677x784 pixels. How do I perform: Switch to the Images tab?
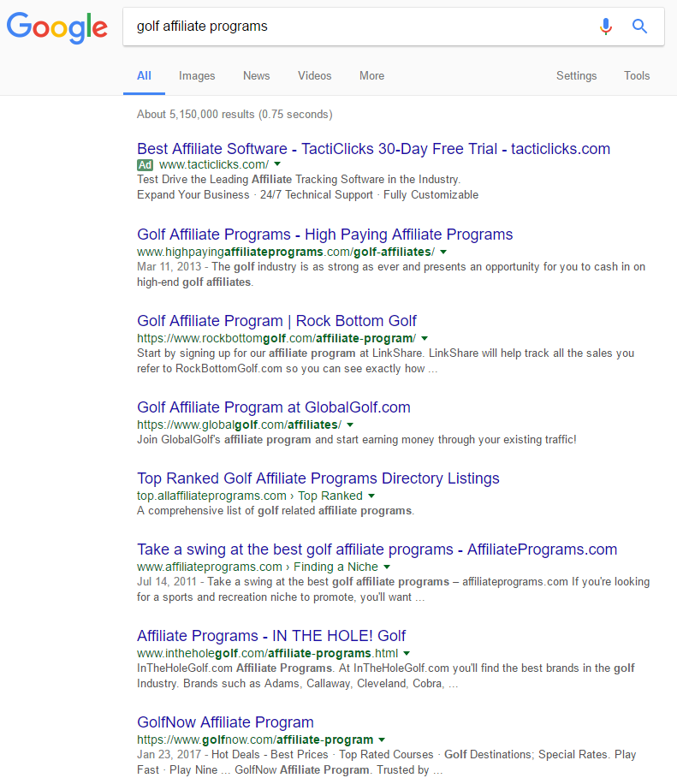click(x=197, y=75)
